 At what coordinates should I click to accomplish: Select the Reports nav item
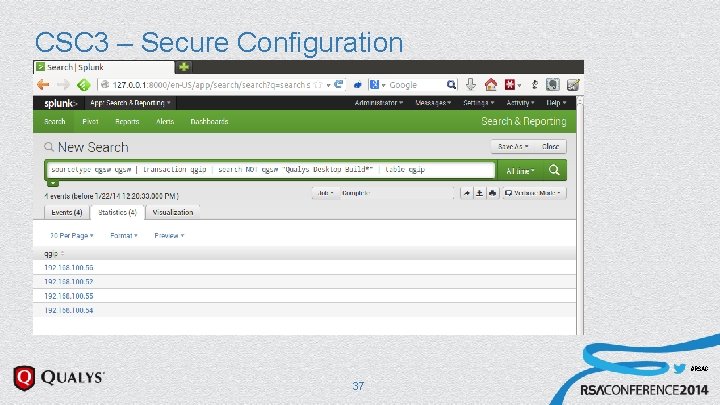[127, 122]
